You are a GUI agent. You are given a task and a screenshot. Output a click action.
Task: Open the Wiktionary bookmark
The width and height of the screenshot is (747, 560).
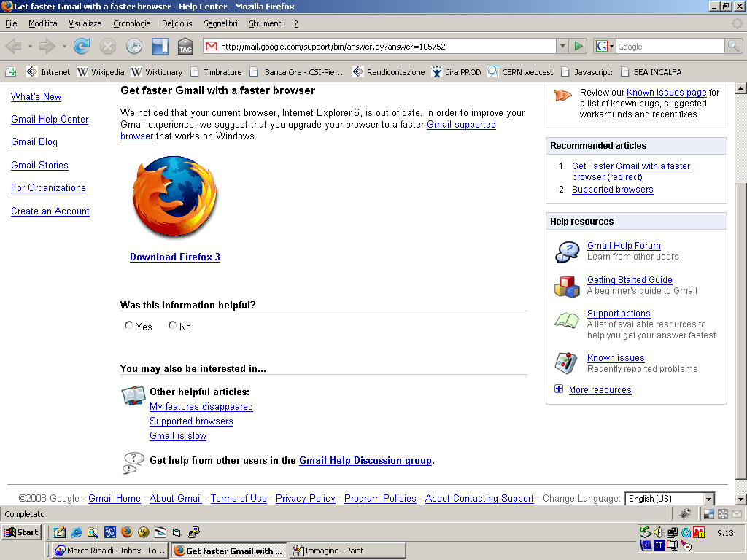[x=157, y=72]
